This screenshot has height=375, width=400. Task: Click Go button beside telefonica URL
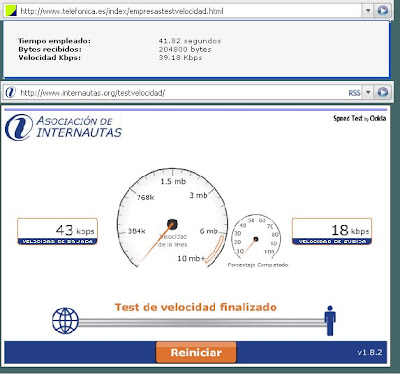click(383, 11)
